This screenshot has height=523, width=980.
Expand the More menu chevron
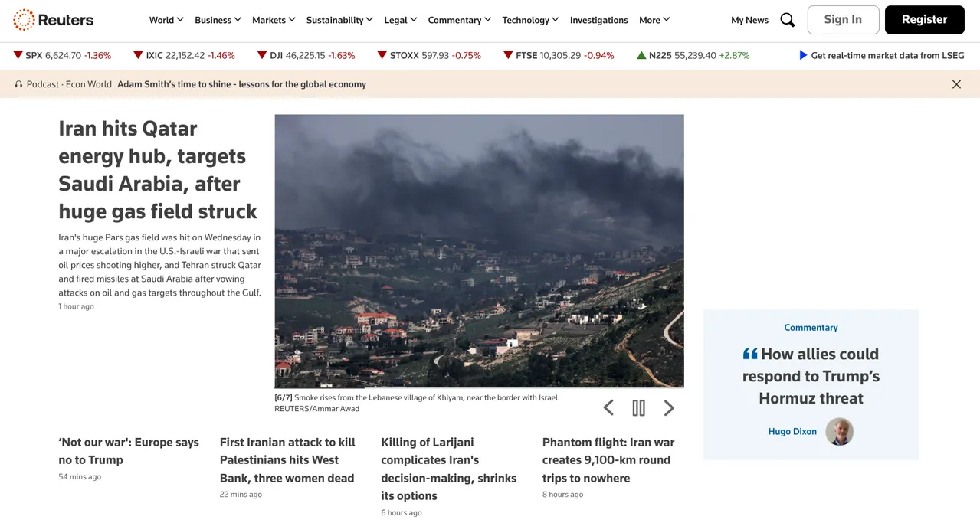[x=664, y=20]
